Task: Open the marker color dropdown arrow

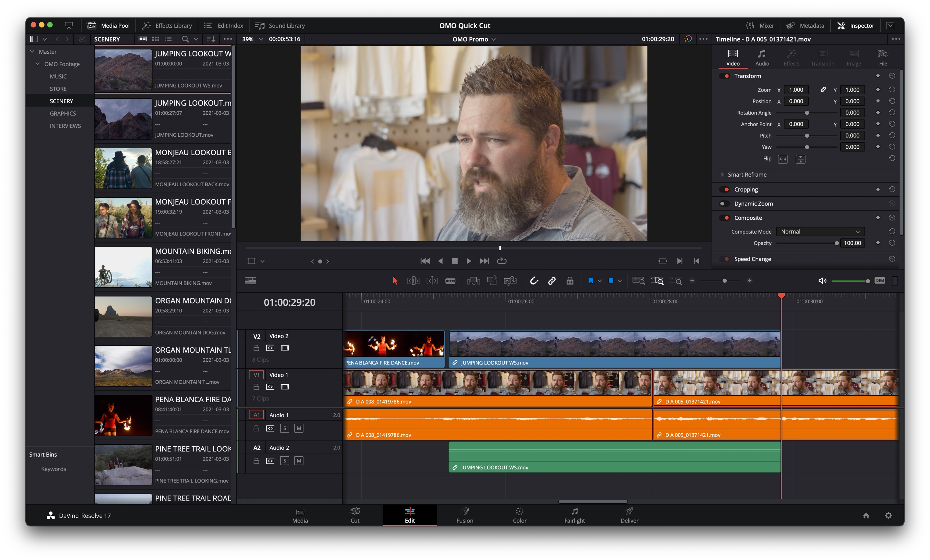Action: [x=619, y=281]
